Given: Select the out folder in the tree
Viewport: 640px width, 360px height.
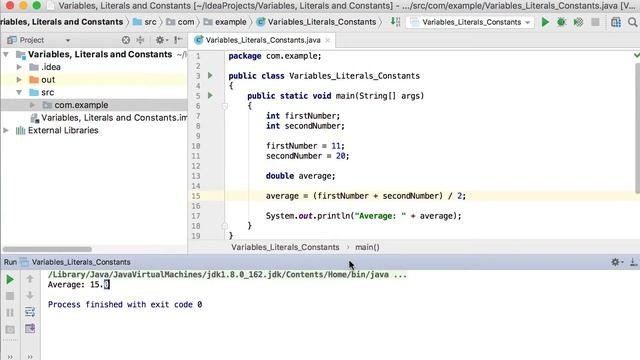Looking at the screenshot, I should point(94,80).
